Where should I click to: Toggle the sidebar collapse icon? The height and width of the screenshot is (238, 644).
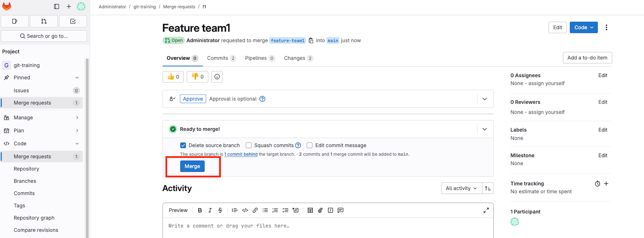(56, 6)
